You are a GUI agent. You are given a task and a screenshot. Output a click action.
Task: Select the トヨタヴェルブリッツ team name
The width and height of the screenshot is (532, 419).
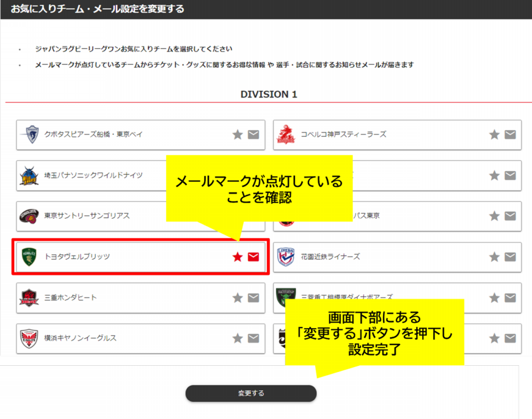[77, 257]
